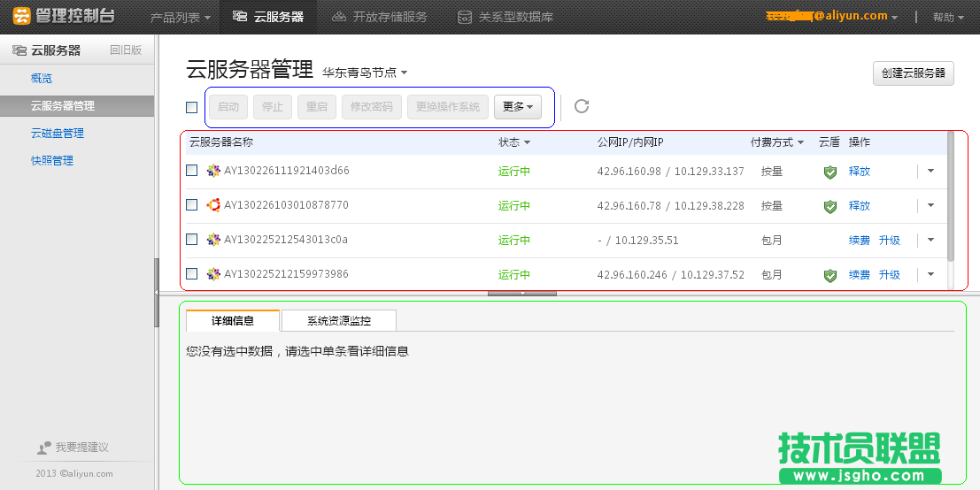The height and width of the screenshot is (490, 980).
Task: Open the 帮助 help dropdown
Action: 948,18
